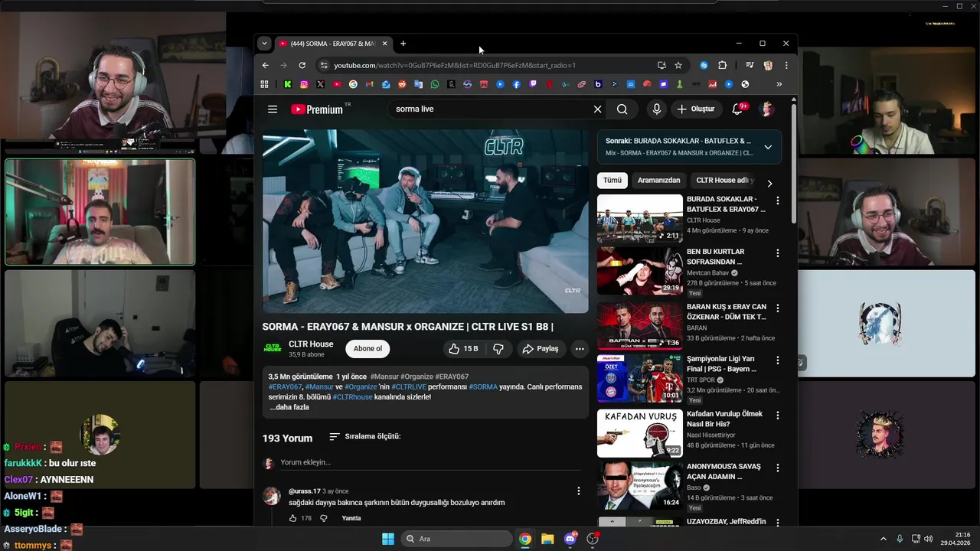The height and width of the screenshot is (551, 980).
Task: Open 'Şampiyonlar Ligi Yarı Final' video thumbnail
Action: pos(640,379)
